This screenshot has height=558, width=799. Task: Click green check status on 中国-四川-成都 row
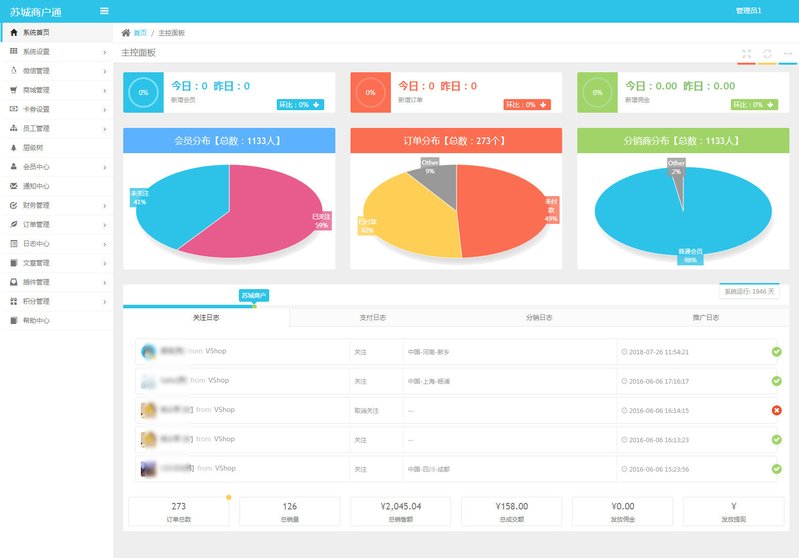pos(776,469)
